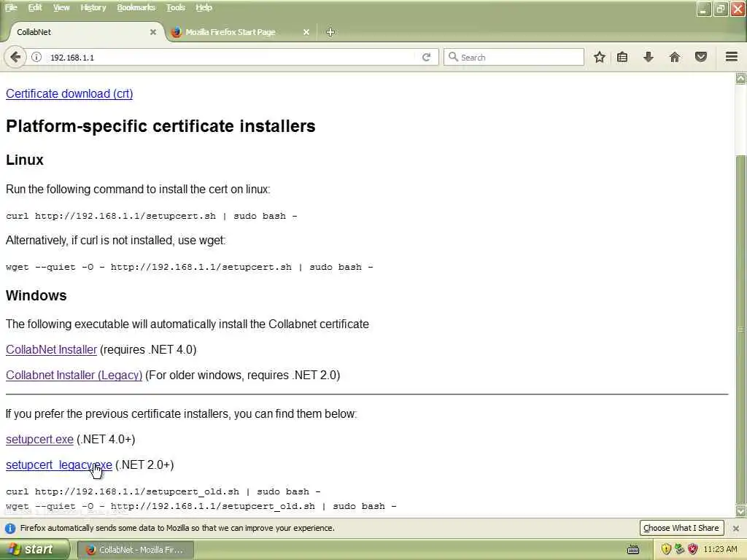Download setupcert_legacy.exe link
Image resolution: width=747 pixels, height=560 pixels.
pyautogui.click(x=59, y=464)
